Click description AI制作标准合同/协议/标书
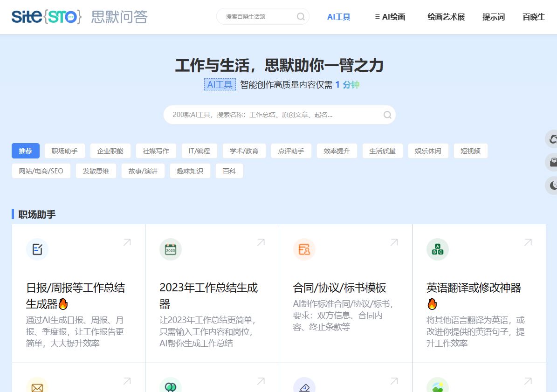 [343, 315]
